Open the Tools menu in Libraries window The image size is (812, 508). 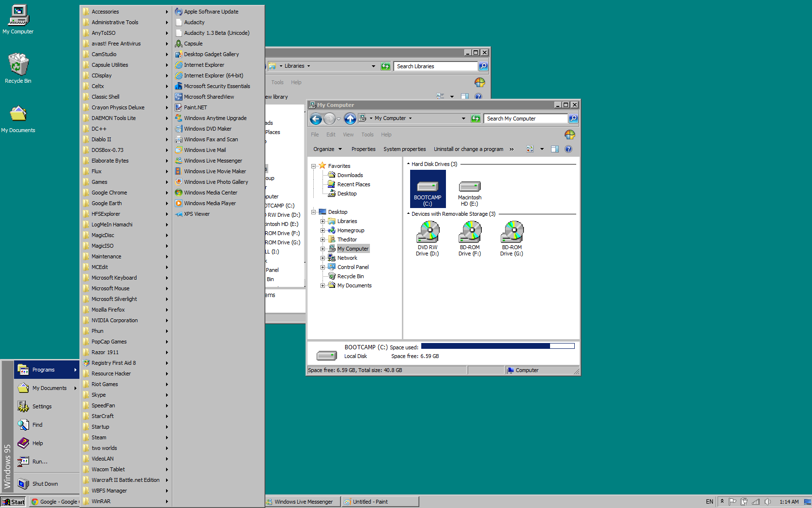point(277,82)
